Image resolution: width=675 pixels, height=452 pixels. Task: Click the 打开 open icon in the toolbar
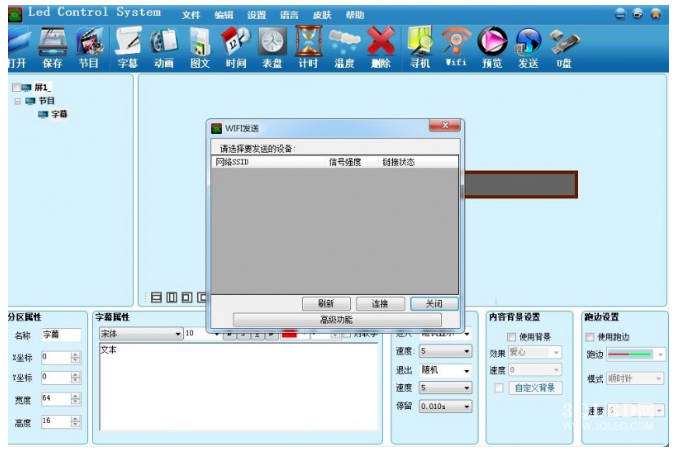tap(17, 47)
